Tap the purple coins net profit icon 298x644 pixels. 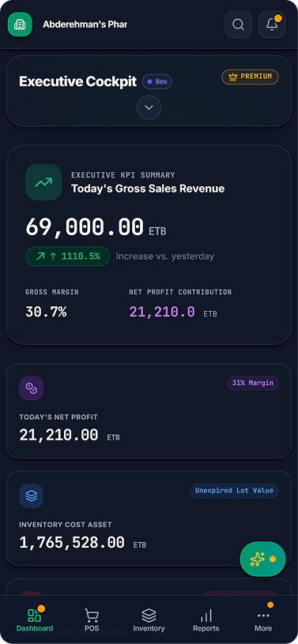click(32, 388)
